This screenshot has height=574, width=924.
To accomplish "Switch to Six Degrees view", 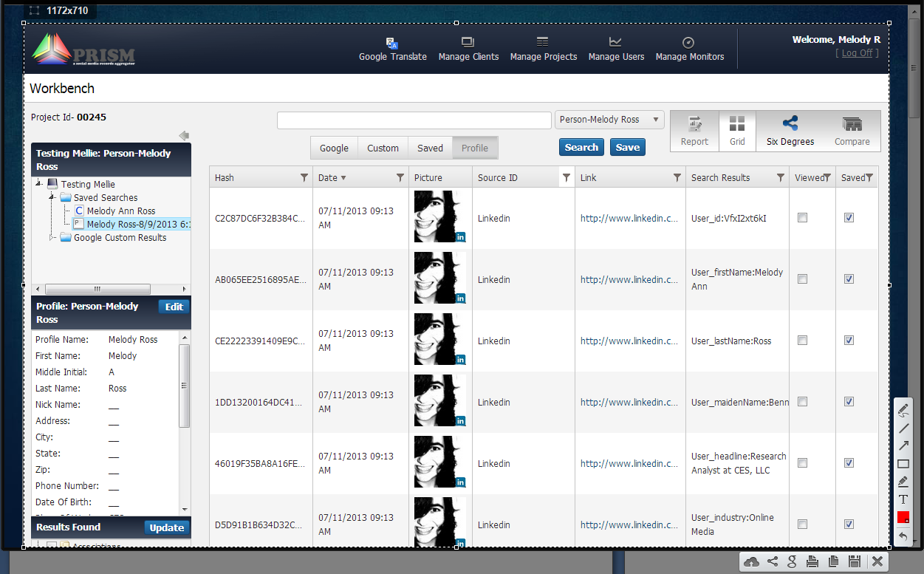I will point(790,131).
